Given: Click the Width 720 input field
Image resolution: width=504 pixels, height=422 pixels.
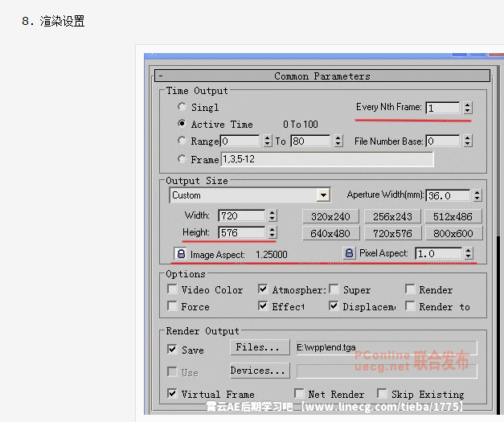Looking at the screenshot, I should click(x=242, y=215).
